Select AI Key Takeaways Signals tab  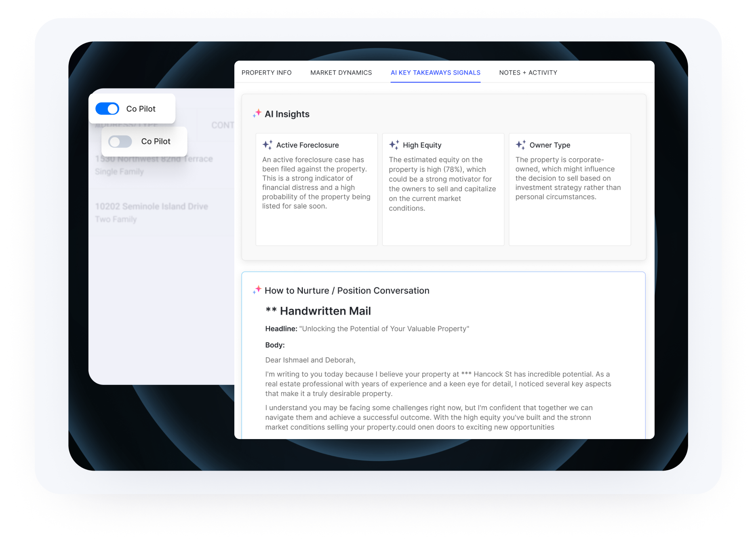[435, 73]
